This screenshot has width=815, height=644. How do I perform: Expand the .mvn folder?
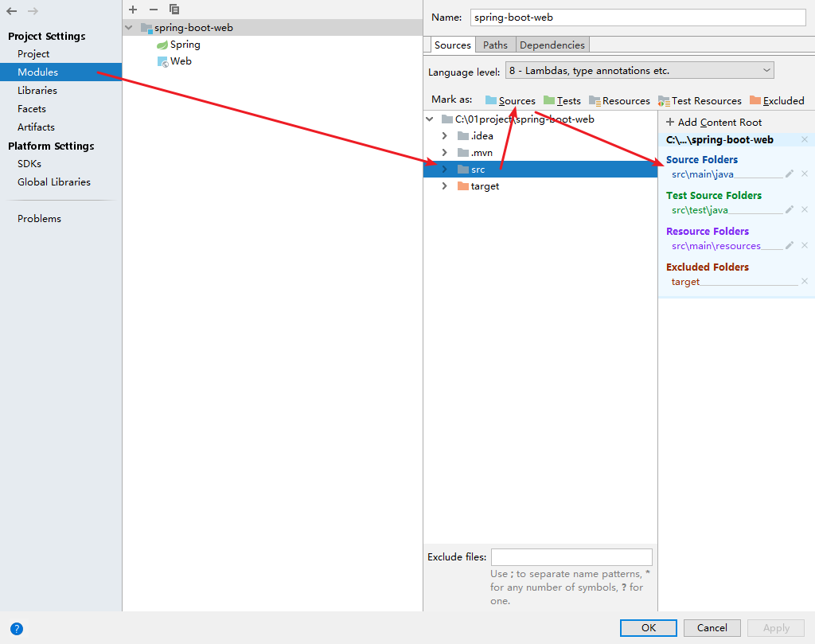pyautogui.click(x=444, y=152)
